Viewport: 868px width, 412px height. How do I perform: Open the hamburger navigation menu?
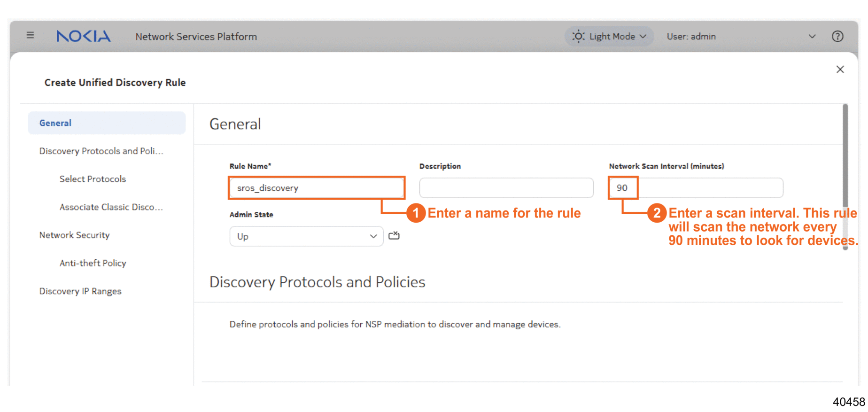[x=31, y=35]
